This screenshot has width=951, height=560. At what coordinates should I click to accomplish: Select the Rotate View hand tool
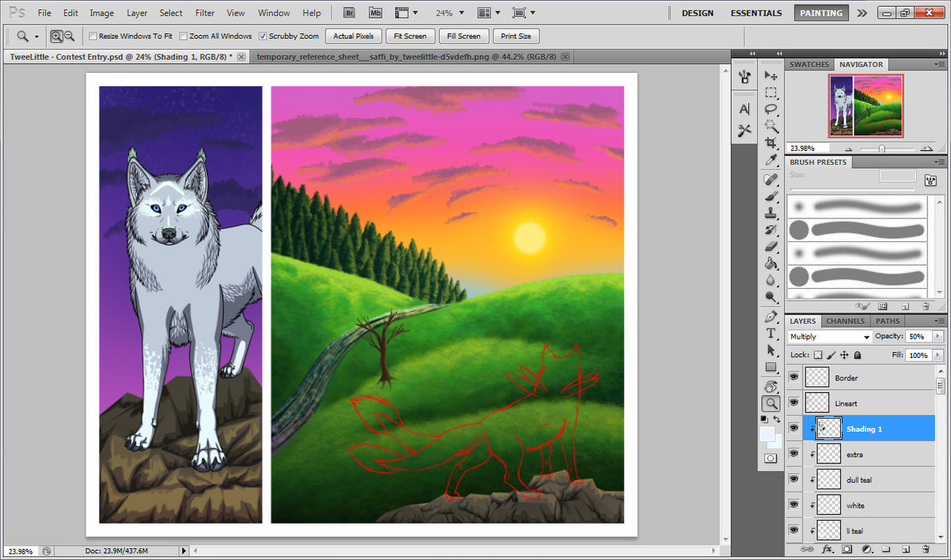pos(771,386)
